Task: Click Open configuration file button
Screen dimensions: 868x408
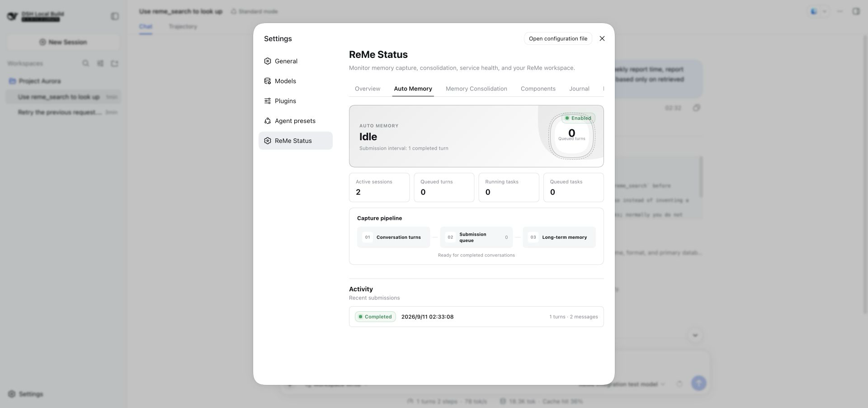Action: pos(558,38)
